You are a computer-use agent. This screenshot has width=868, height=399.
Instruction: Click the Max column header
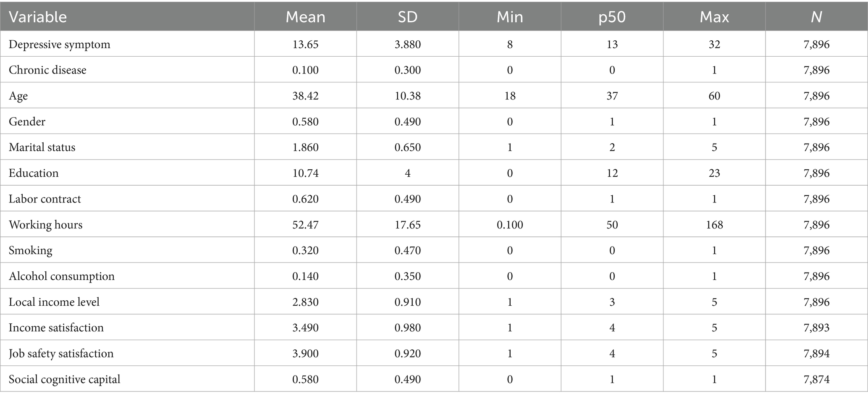[x=714, y=17]
